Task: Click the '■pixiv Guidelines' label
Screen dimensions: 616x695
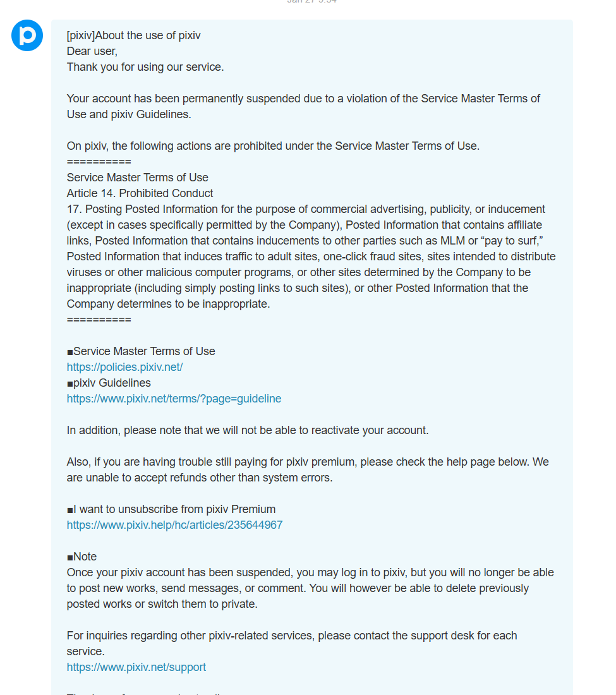Action: (x=109, y=383)
